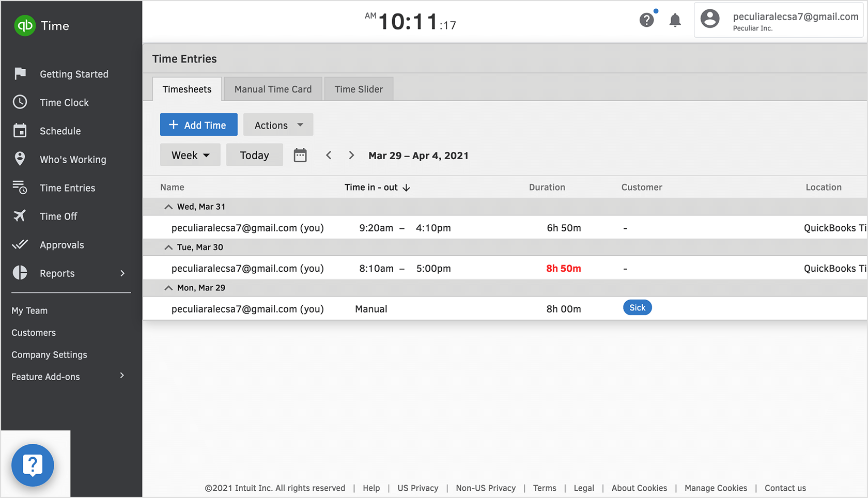
Task: Switch to the Time Slider tab
Action: coord(359,89)
